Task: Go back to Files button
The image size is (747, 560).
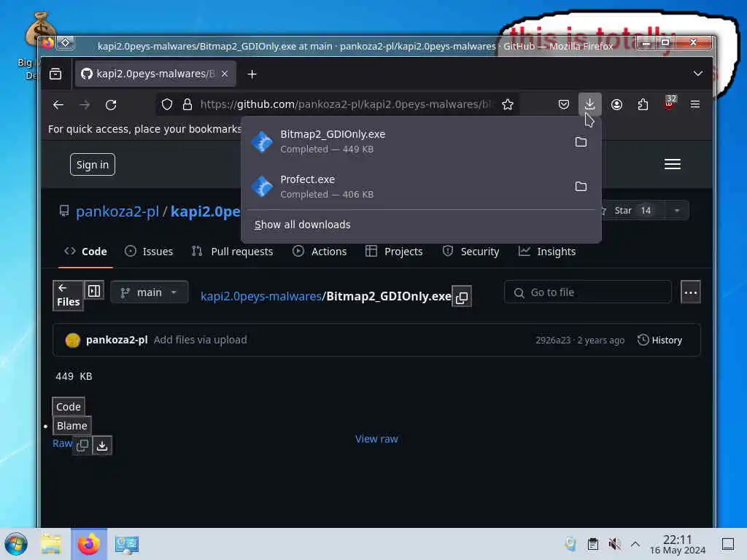Action: 68,295
